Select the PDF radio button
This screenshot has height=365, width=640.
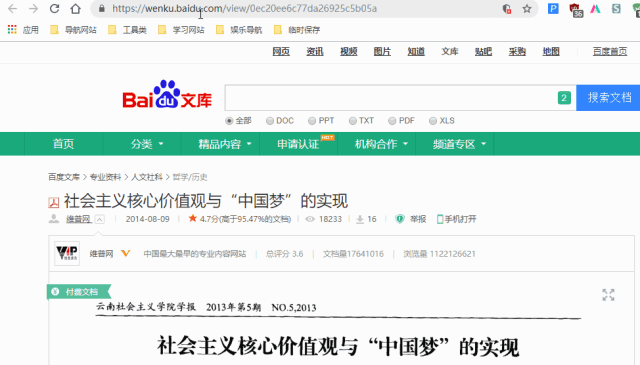392,121
